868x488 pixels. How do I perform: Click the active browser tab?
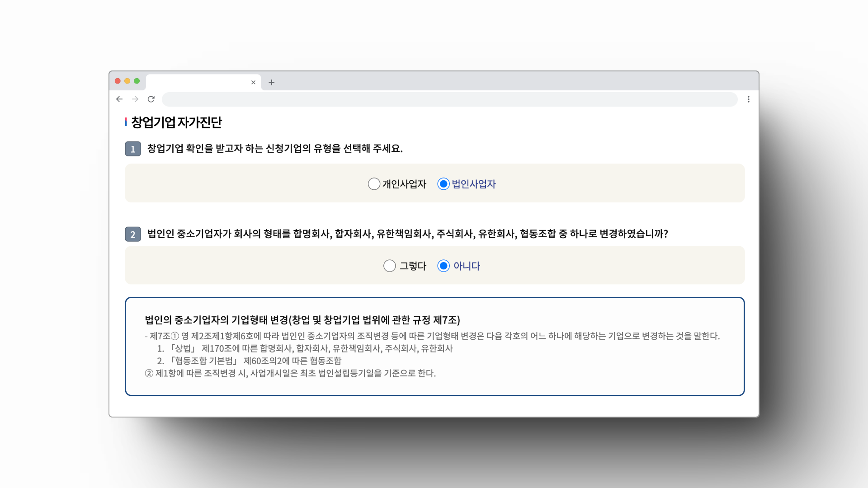pos(199,82)
